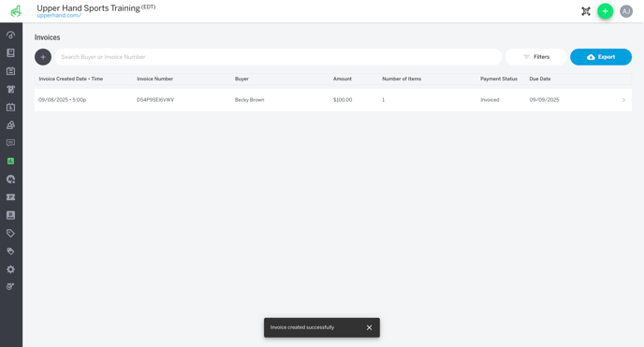
Task: Open the book icon in sidebar
Action: click(x=10, y=53)
